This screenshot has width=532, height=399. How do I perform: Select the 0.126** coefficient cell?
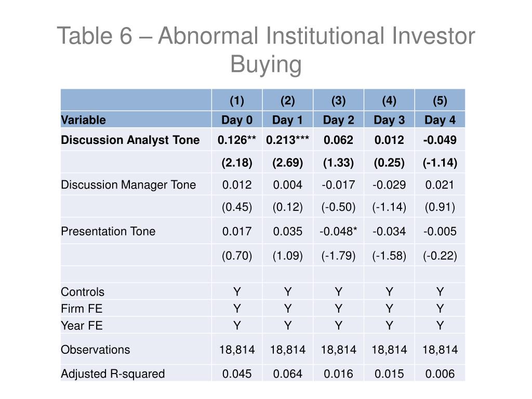point(237,140)
